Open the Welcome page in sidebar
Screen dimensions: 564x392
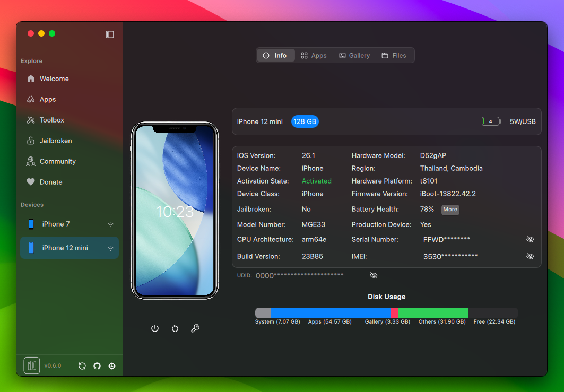point(69,79)
